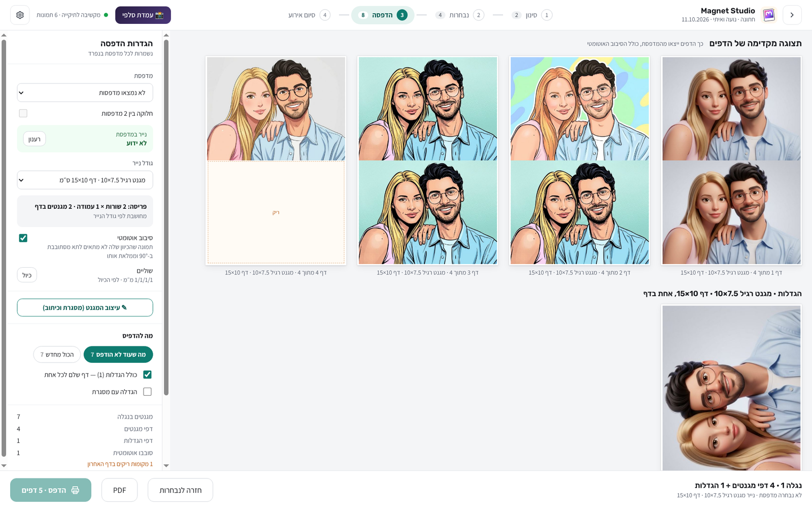Select step 3 הדפסה tab
This screenshot has width=812, height=509.
pos(383,15)
